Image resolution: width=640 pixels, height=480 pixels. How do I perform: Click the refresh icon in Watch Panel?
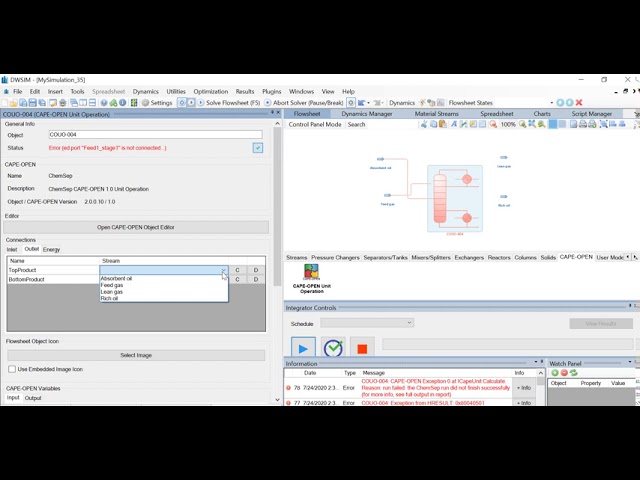(x=573, y=373)
